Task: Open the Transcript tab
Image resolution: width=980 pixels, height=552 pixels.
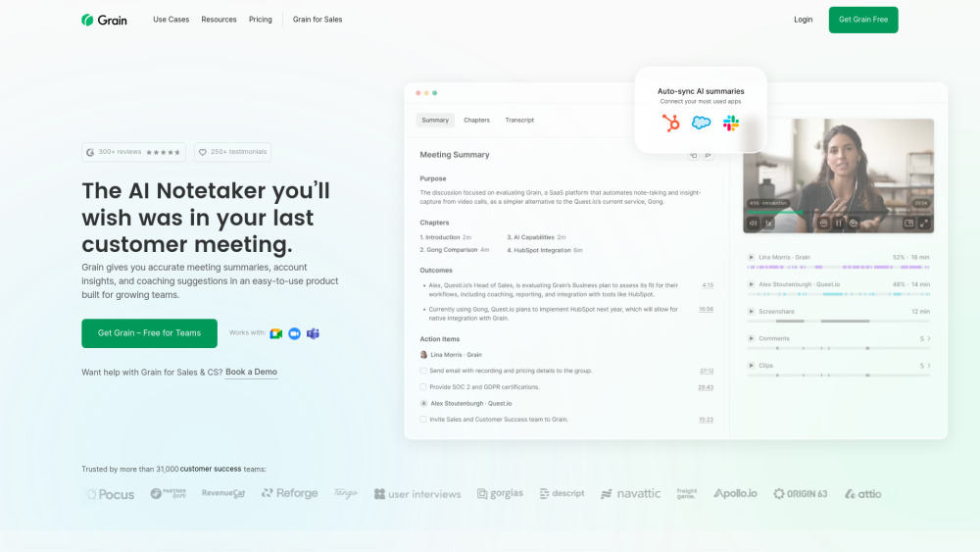Action: point(519,120)
